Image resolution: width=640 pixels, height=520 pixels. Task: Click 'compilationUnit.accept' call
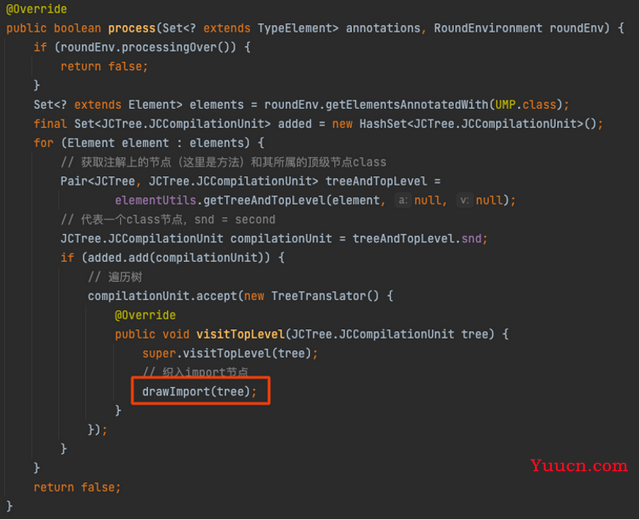(x=162, y=296)
